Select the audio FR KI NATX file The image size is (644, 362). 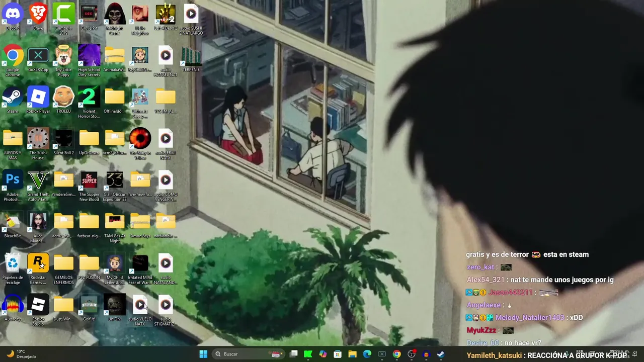click(x=166, y=144)
